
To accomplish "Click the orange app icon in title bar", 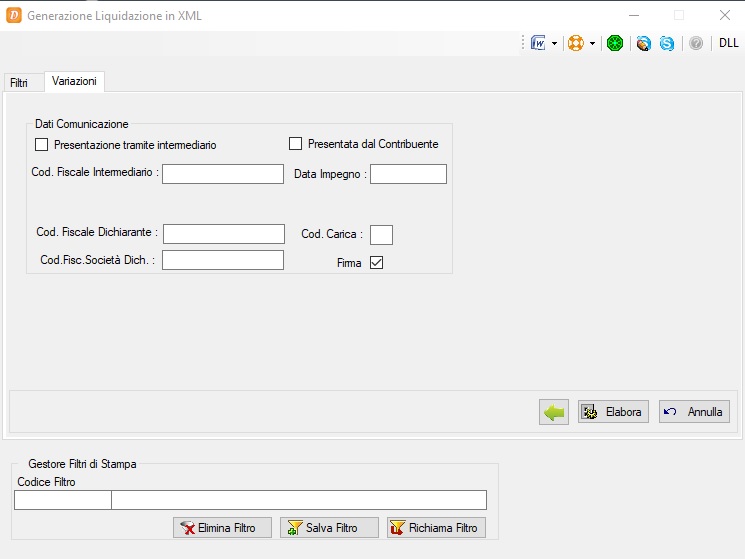I will click(x=14, y=15).
